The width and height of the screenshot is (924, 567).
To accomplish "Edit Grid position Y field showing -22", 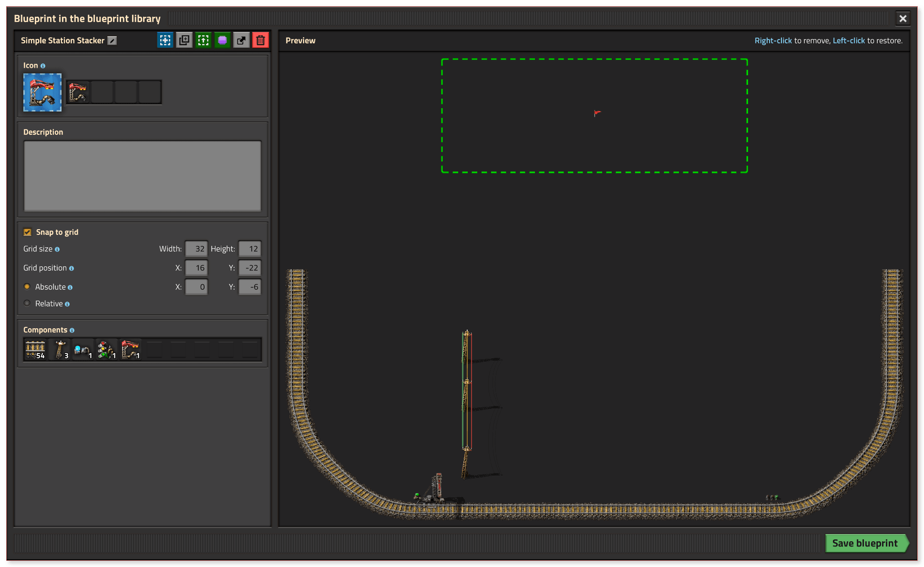I will [250, 268].
